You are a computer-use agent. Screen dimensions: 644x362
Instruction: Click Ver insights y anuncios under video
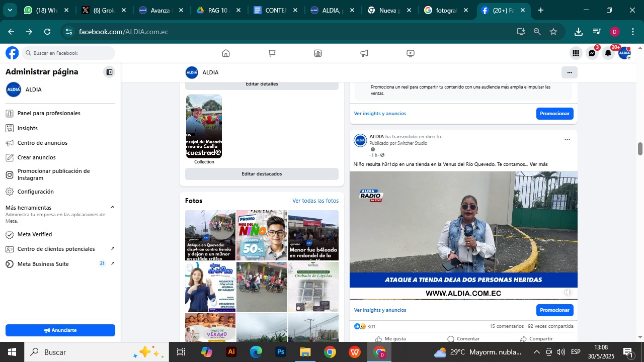[x=380, y=310]
